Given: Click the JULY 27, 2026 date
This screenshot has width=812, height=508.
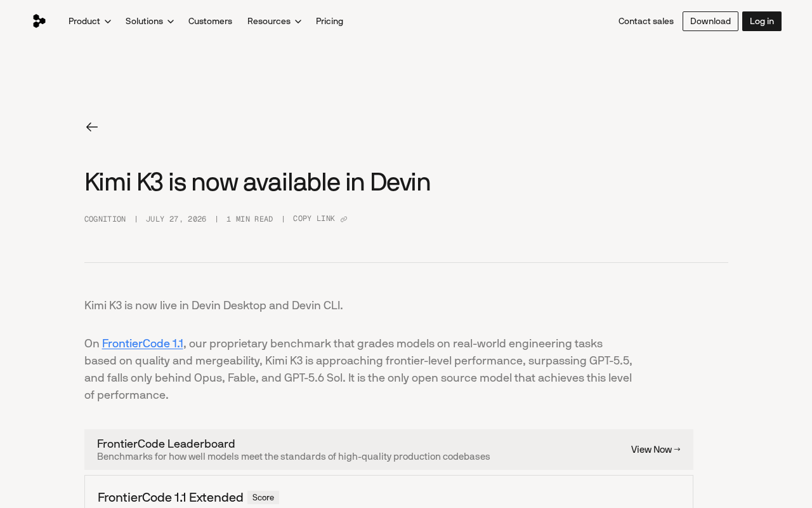Looking at the screenshot, I should pyautogui.click(x=176, y=219).
